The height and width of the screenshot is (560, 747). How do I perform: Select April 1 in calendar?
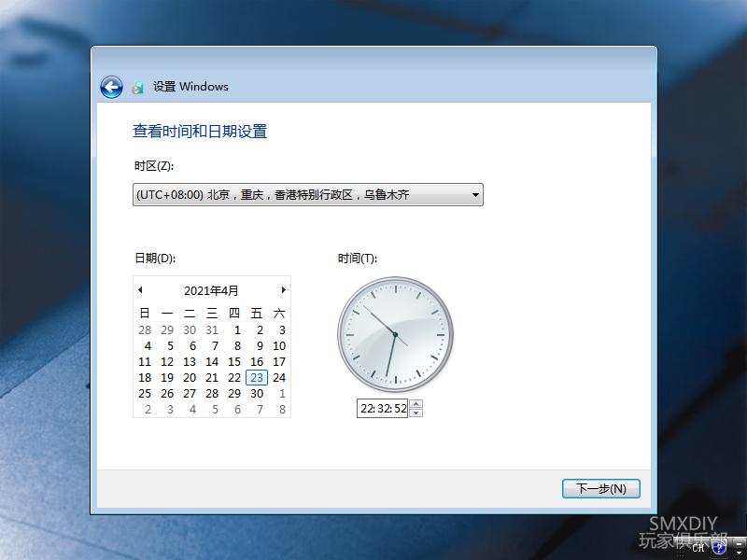click(x=237, y=330)
